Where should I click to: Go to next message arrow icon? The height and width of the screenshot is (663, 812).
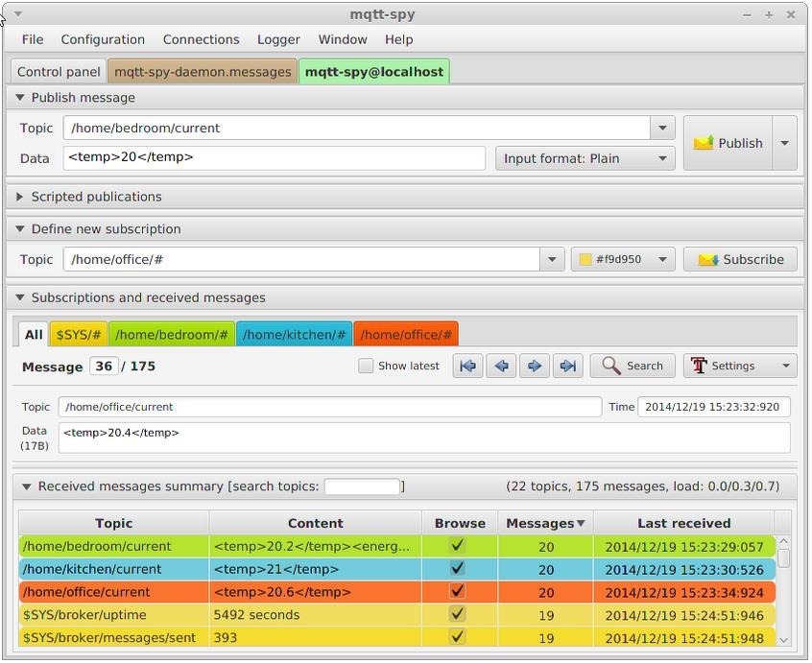(x=535, y=366)
